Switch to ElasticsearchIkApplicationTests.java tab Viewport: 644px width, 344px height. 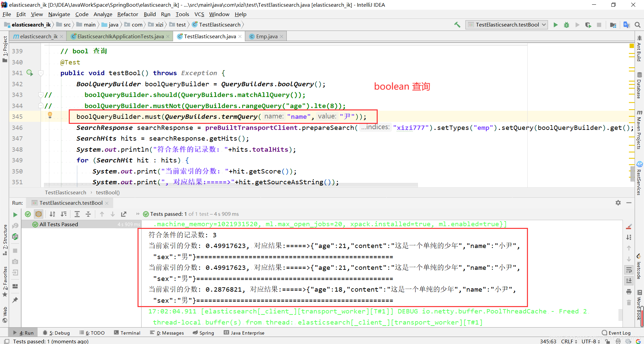pyautogui.click(x=120, y=36)
